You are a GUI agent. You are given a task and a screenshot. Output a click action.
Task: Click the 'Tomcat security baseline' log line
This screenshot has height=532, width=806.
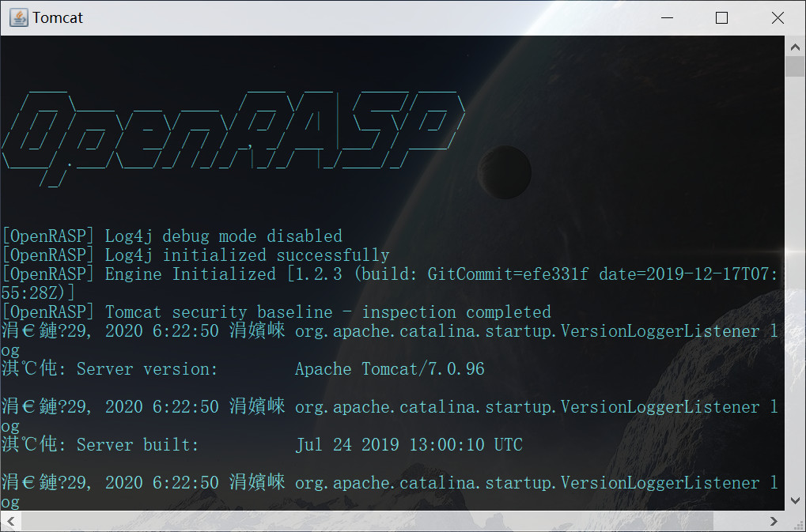click(x=276, y=312)
